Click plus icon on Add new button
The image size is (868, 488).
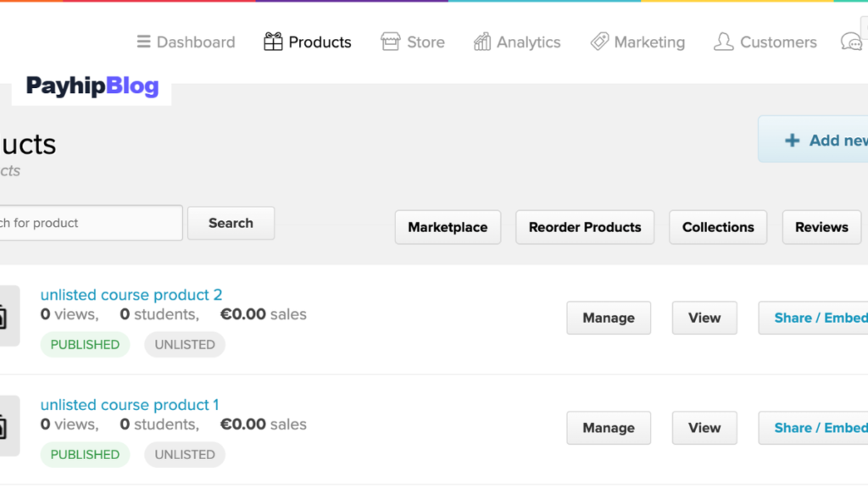[x=793, y=140]
